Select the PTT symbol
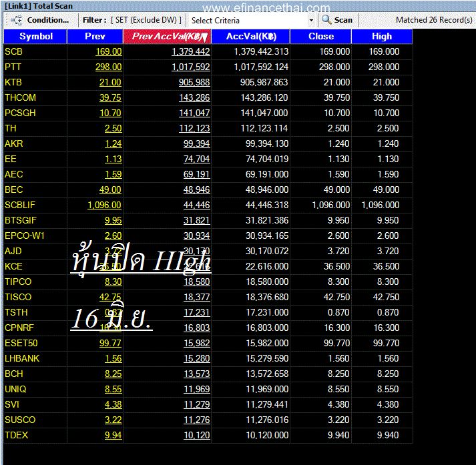This screenshot has width=476, height=465. tap(13, 67)
